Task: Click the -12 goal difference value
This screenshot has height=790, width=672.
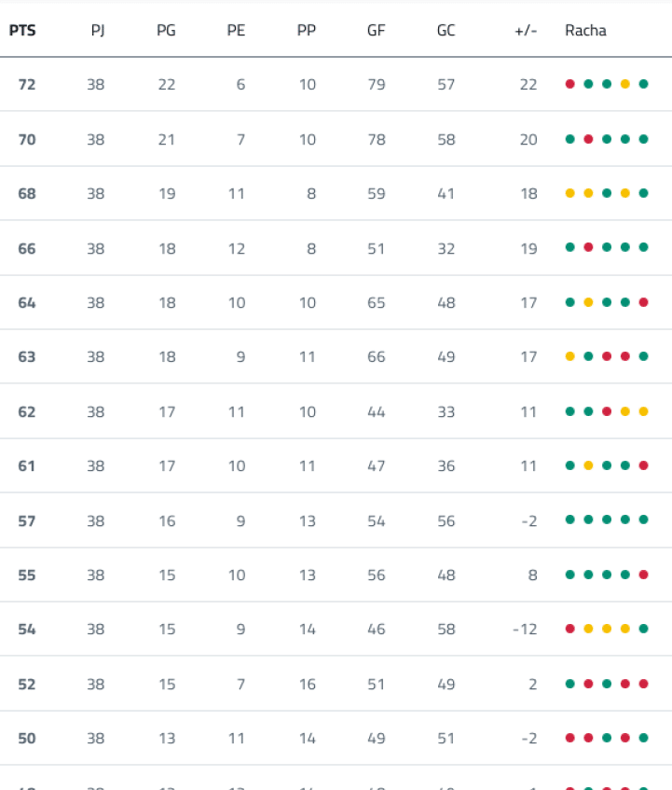Action: 525,630
